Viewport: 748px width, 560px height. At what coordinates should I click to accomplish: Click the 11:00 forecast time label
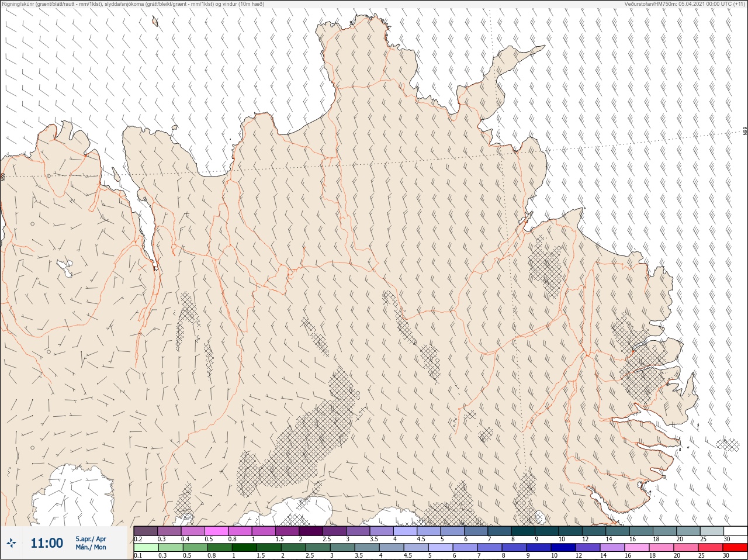pos(47,543)
